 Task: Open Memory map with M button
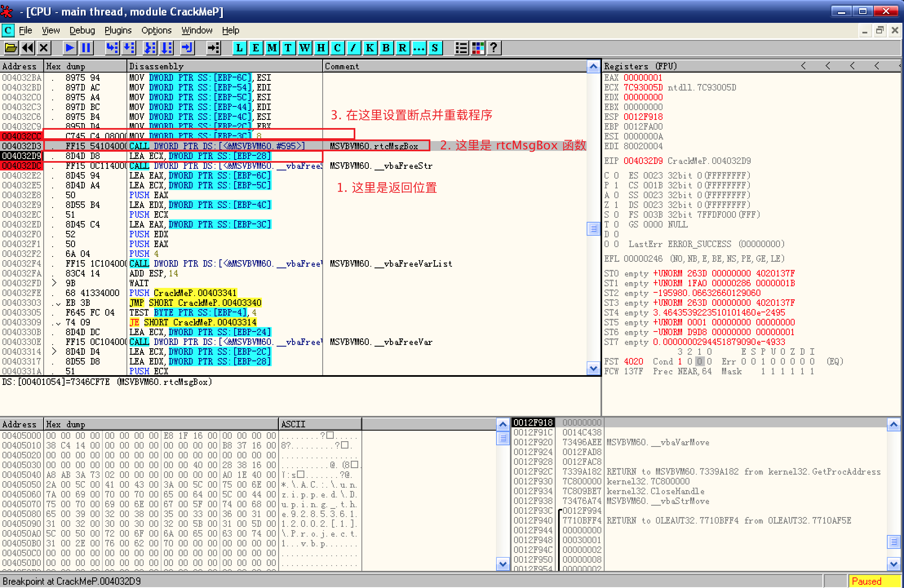point(272,48)
